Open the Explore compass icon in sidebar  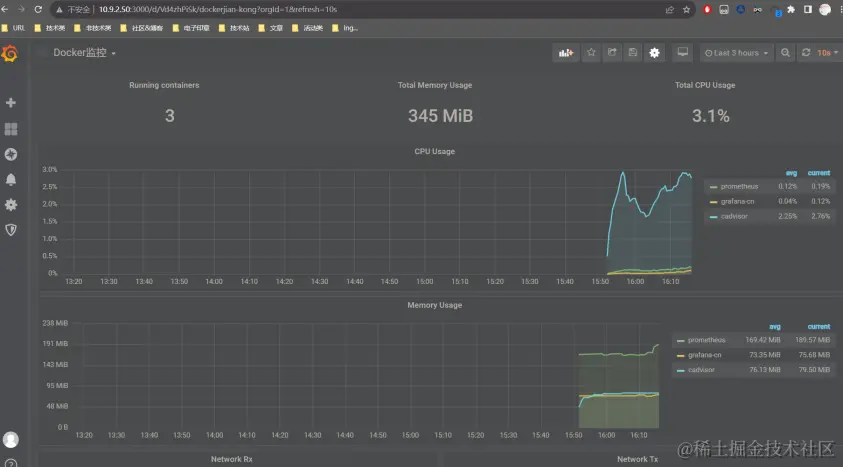click(11, 154)
